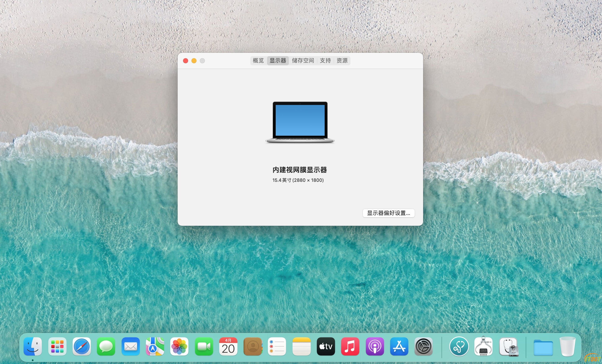The image size is (602, 364).
Task: Launch the Music app icon
Action: point(350,346)
